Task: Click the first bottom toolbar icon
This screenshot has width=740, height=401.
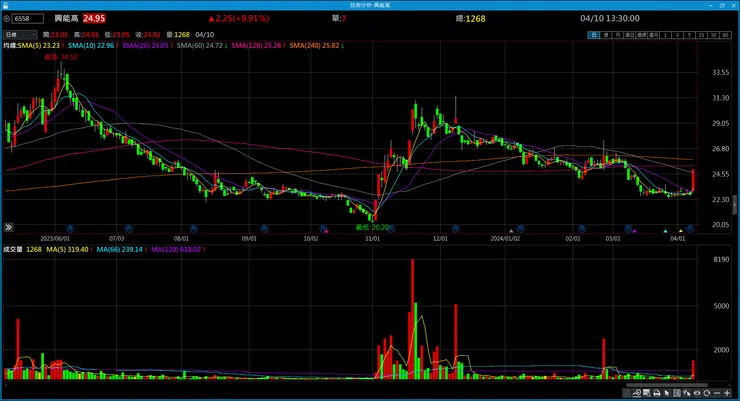Action: coord(626,393)
